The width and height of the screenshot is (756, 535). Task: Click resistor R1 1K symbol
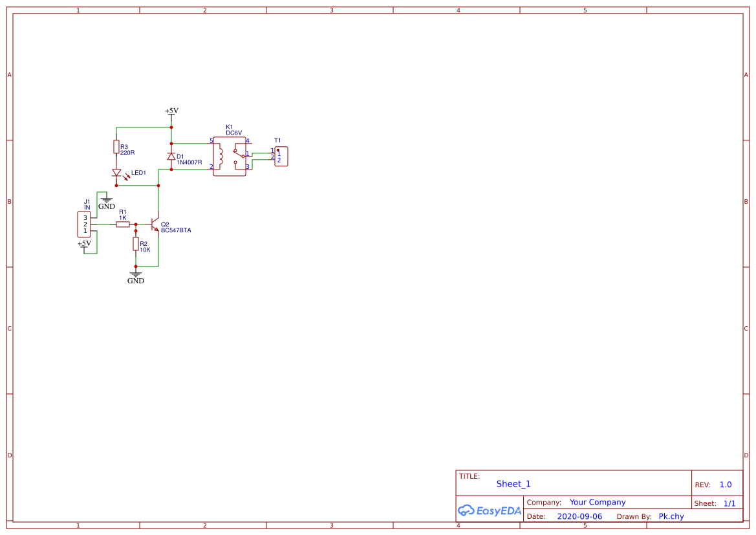[123, 223]
